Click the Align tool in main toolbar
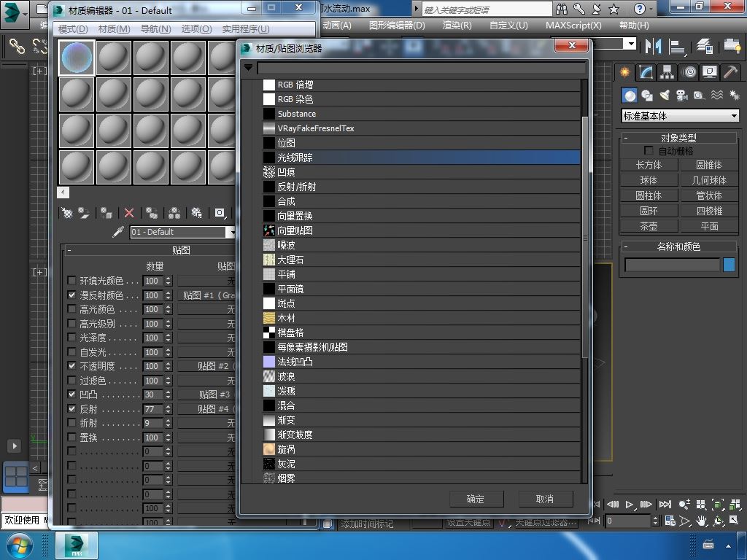 (677, 46)
